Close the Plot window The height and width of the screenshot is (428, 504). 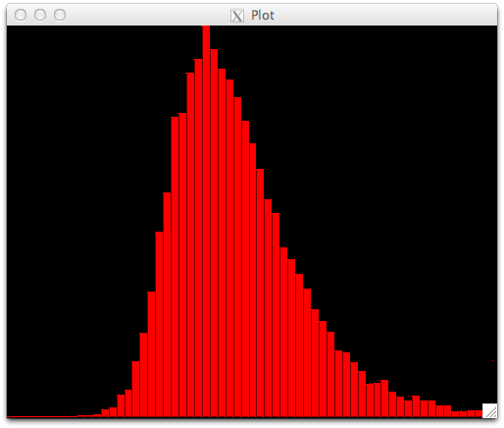21,15
